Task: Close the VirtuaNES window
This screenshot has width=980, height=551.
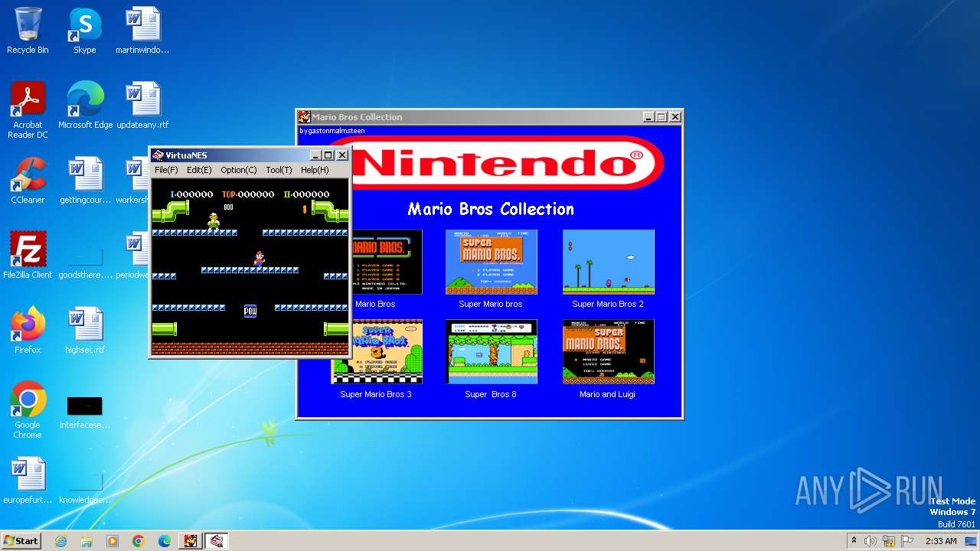Action: 342,155
